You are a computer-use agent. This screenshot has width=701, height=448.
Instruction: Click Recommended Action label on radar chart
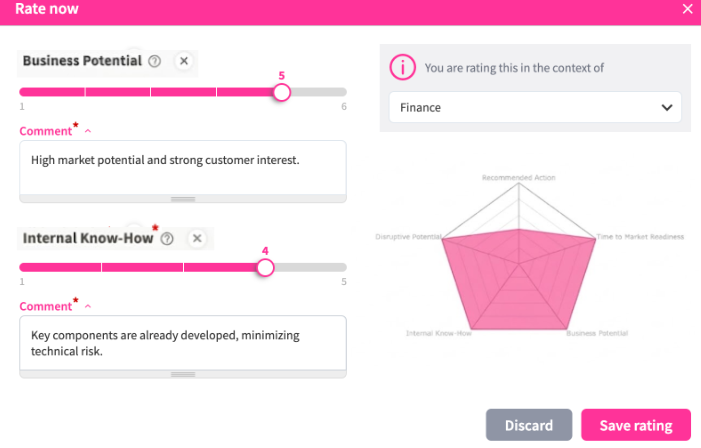518,177
